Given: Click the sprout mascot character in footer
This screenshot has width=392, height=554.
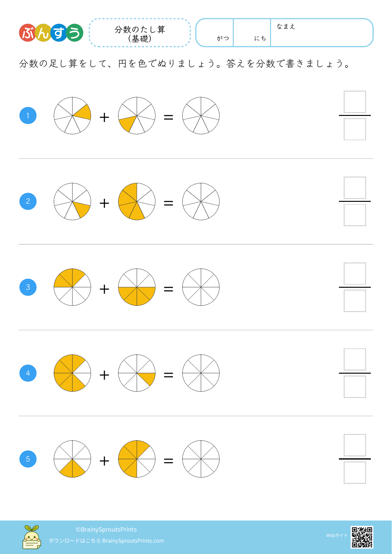Looking at the screenshot, I should click(x=32, y=537).
